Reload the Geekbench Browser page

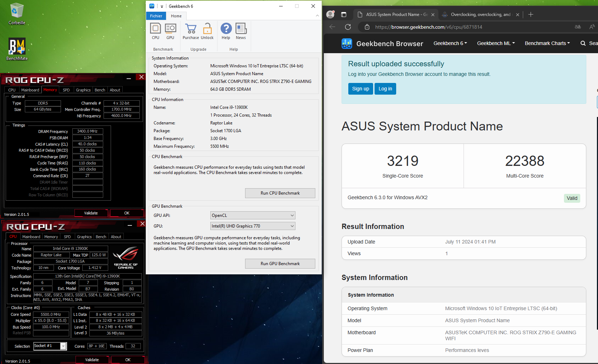click(348, 27)
